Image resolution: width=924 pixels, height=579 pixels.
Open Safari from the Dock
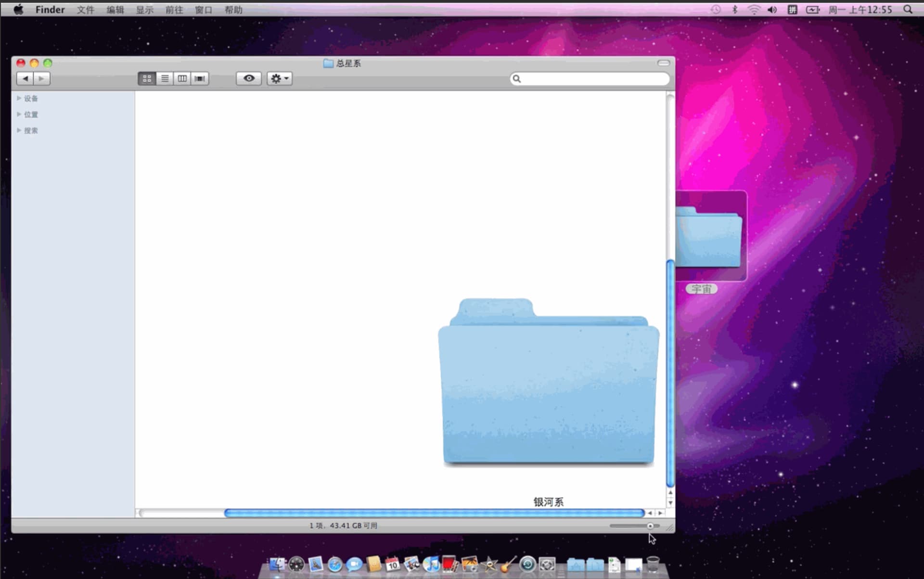coord(335,564)
